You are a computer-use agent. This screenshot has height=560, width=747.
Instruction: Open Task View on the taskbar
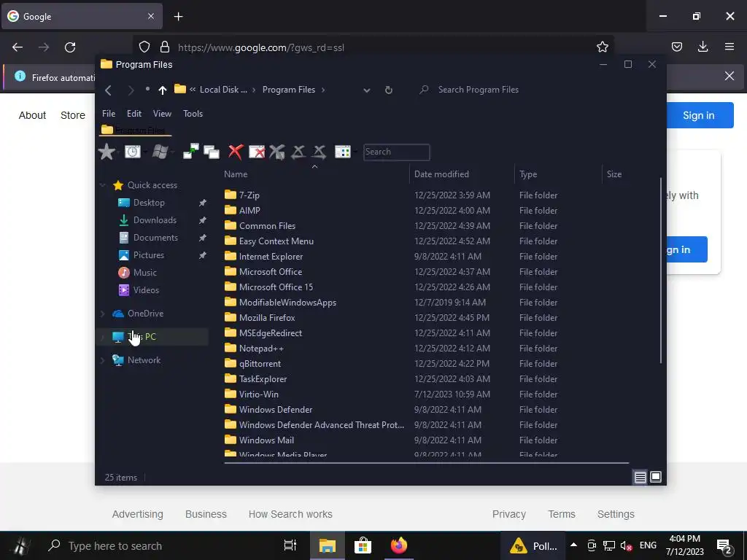(290, 545)
